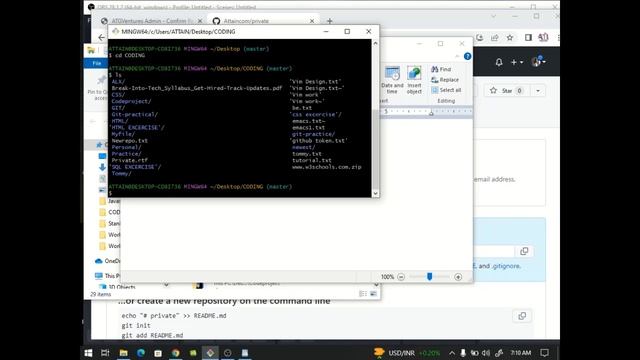The width and height of the screenshot is (640, 360).
Task: Close the ATGVentures Admin browser tab
Action: (x=200, y=21)
